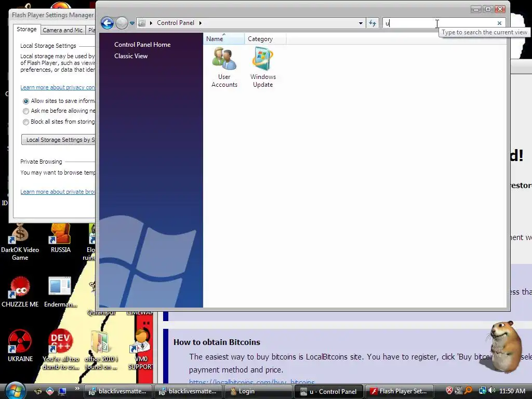Screen dimensions: 532x399
Task: Click the refresh button beside address bar
Action: [373, 23]
